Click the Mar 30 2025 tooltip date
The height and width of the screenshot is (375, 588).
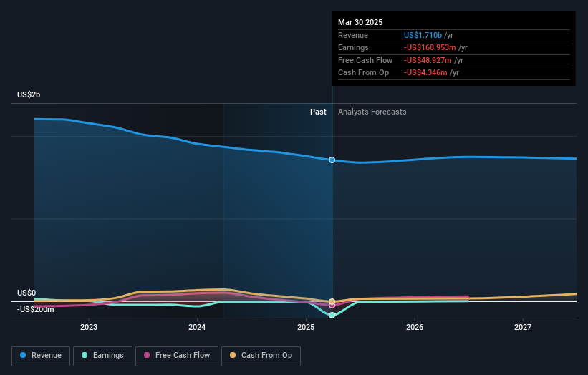pos(360,22)
